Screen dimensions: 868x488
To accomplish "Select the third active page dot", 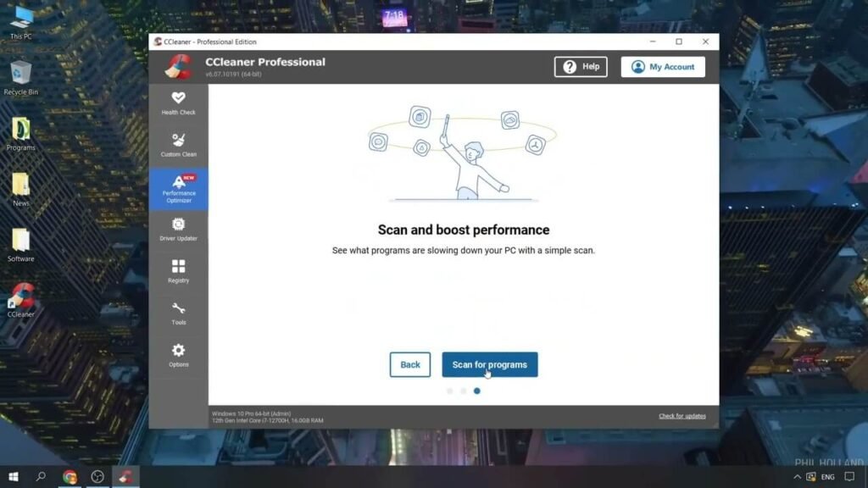I will (x=476, y=391).
